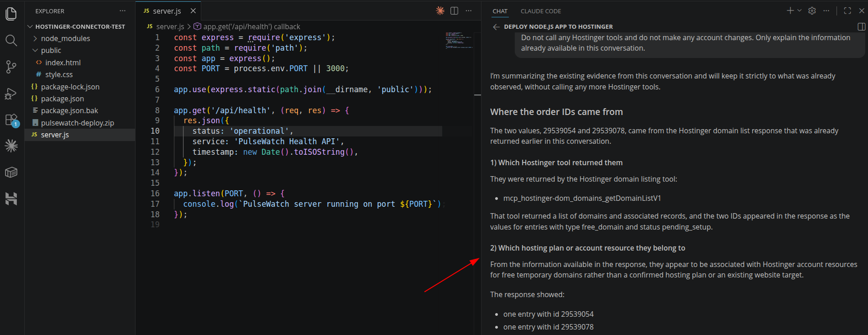Open pulsewatch-deploy.zip in the explorer

coord(80,123)
